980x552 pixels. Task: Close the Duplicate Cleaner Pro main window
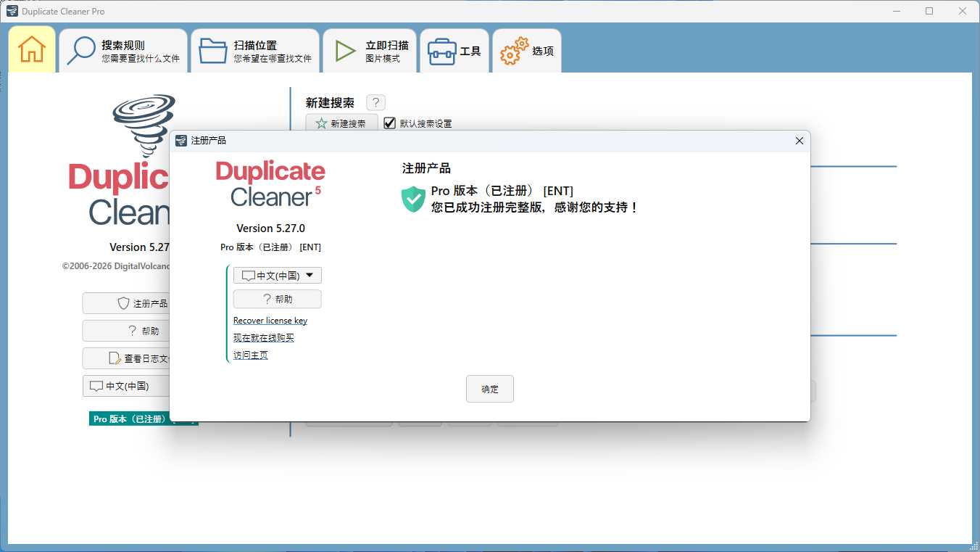pos(963,11)
